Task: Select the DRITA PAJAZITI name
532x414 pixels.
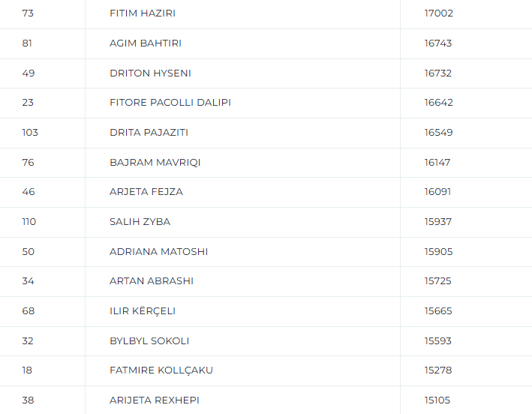Action: (149, 132)
